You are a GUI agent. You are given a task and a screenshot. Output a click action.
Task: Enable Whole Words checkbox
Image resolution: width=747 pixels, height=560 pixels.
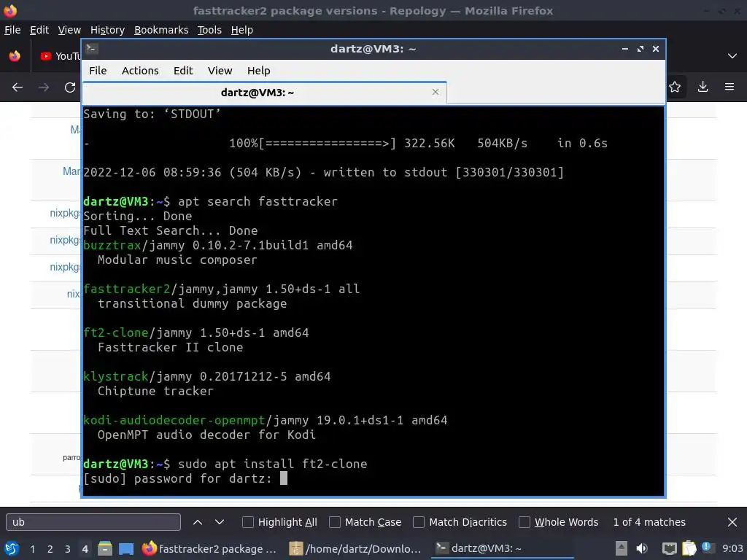point(524,522)
